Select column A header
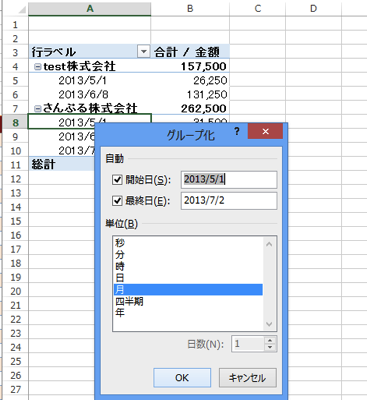The image size is (367, 400). coord(90,9)
